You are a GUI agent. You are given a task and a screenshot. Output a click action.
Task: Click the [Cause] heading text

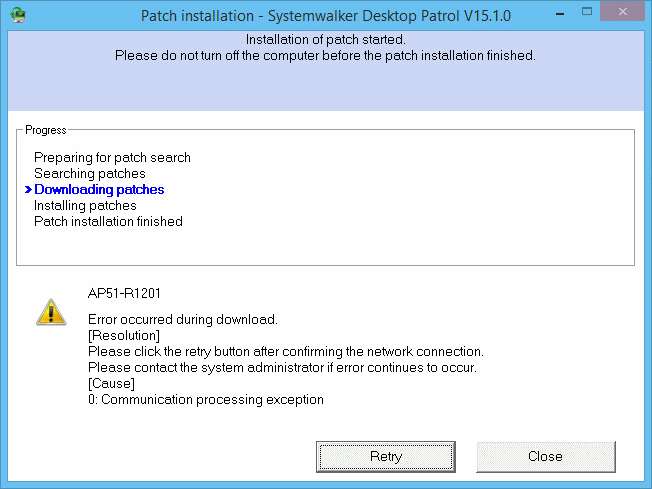pos(111,383)
